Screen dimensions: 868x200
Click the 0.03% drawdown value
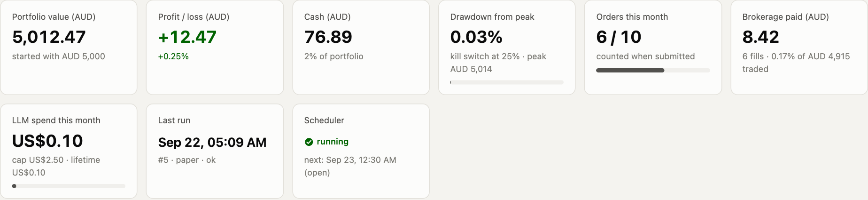476,37
